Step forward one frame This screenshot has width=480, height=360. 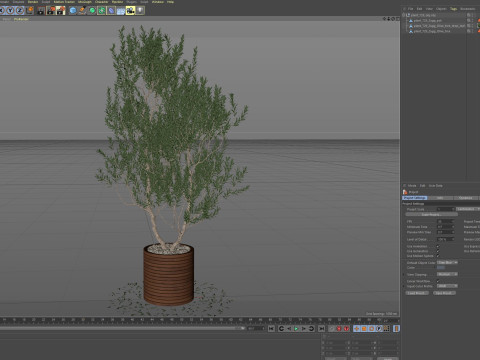304,329
